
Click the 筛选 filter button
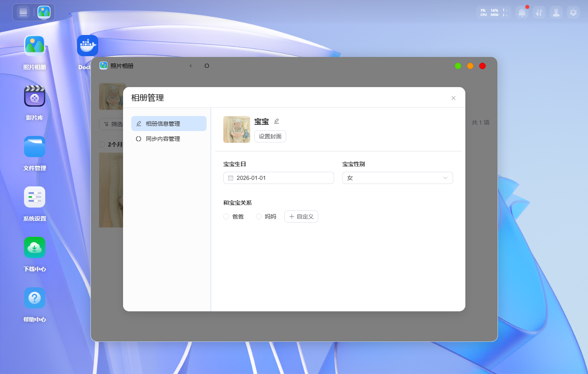[112, 124]
